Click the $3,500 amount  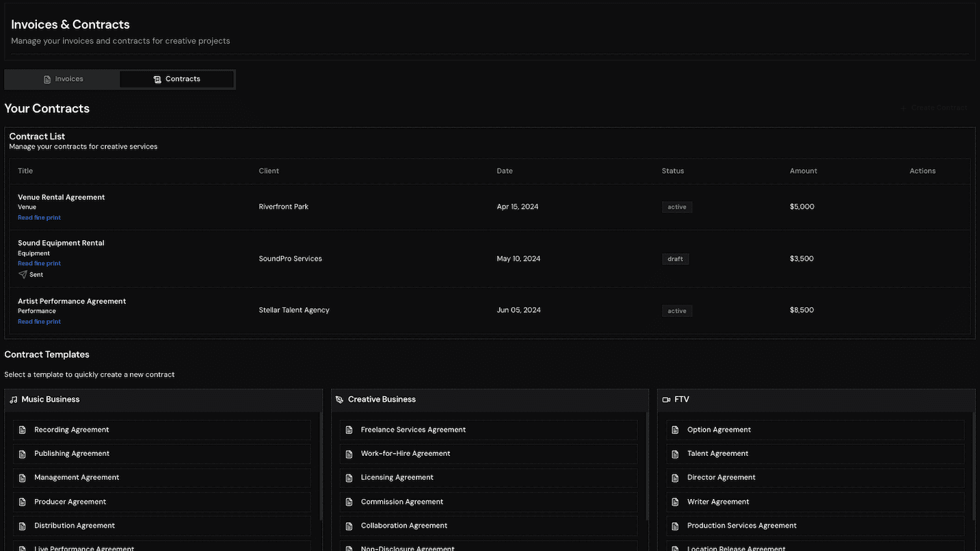[802, 259]
